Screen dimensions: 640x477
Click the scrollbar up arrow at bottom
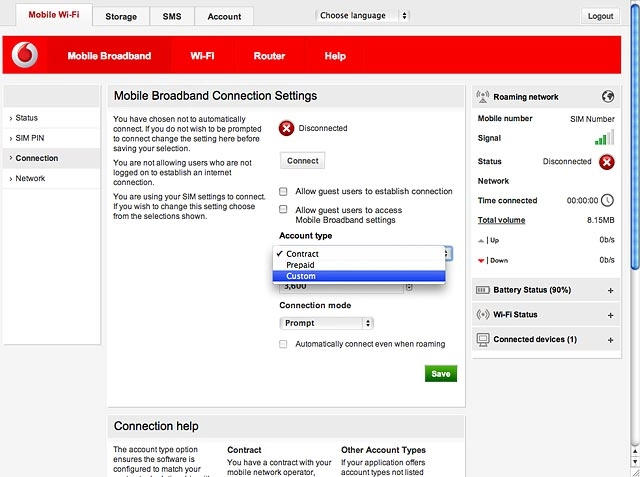coord(635,451)
